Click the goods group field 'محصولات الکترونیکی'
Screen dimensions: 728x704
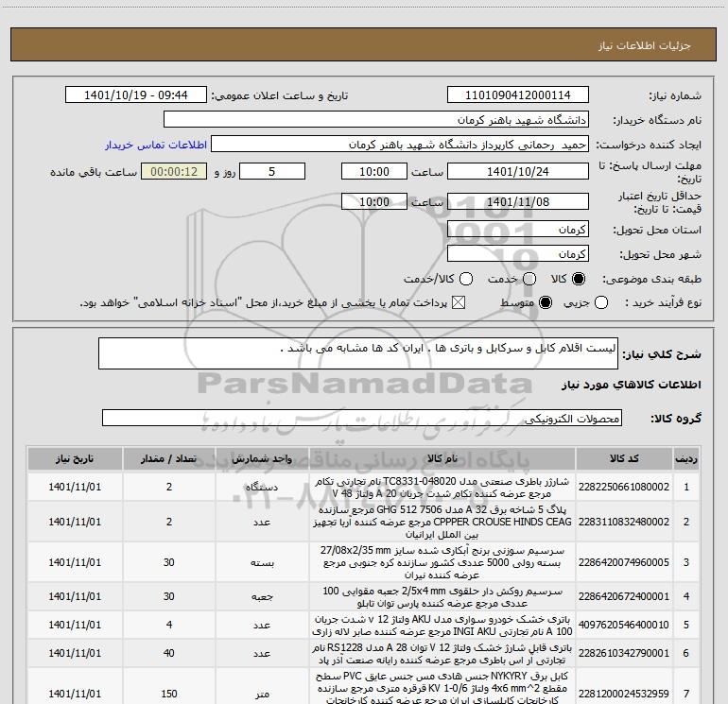tap(362, 418)
